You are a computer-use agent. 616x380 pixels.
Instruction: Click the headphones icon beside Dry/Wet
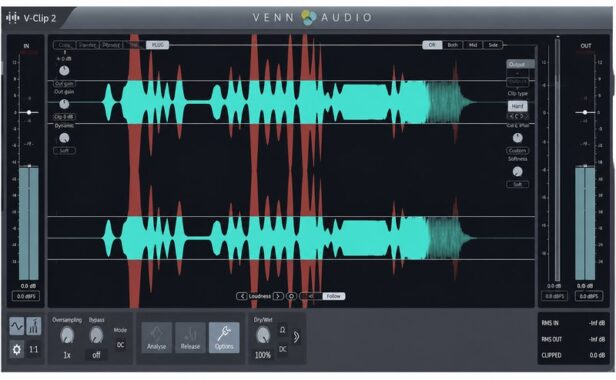(x=282, y=330)
